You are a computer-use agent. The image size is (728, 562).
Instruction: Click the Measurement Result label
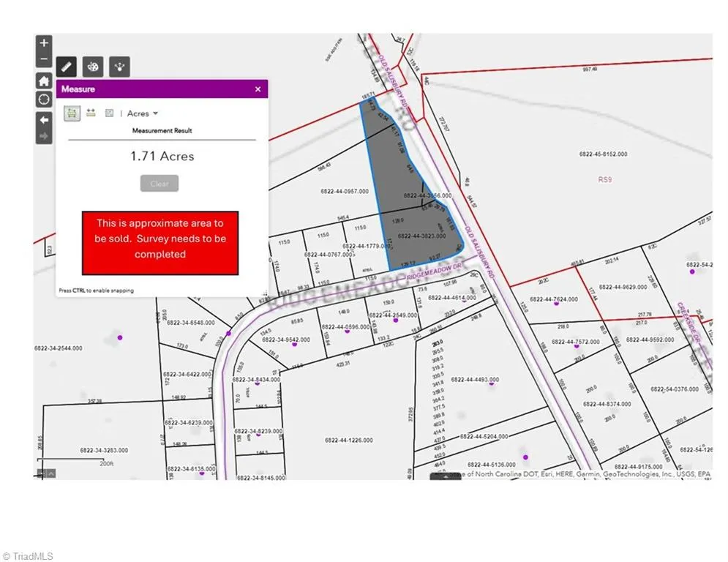[162, 130]
